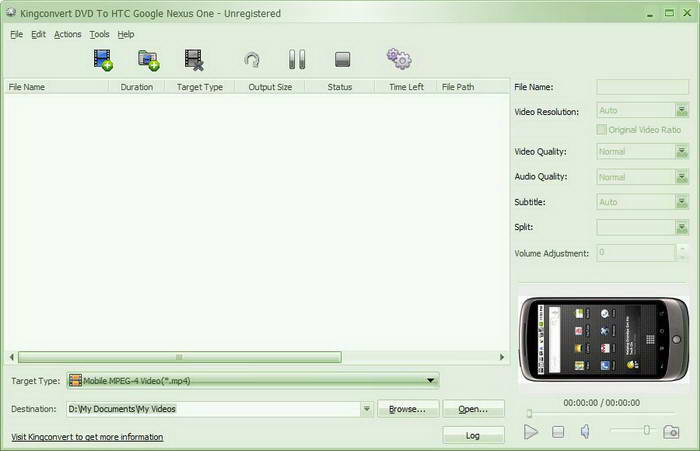Click the app icon in title bar
This screenshot has height=451, width=700.
[11, 13]
